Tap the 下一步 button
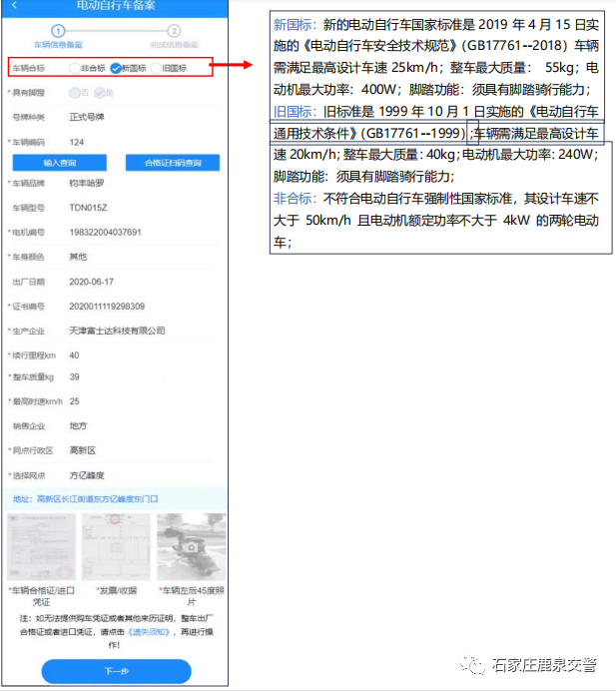 [x=117, y=671]
